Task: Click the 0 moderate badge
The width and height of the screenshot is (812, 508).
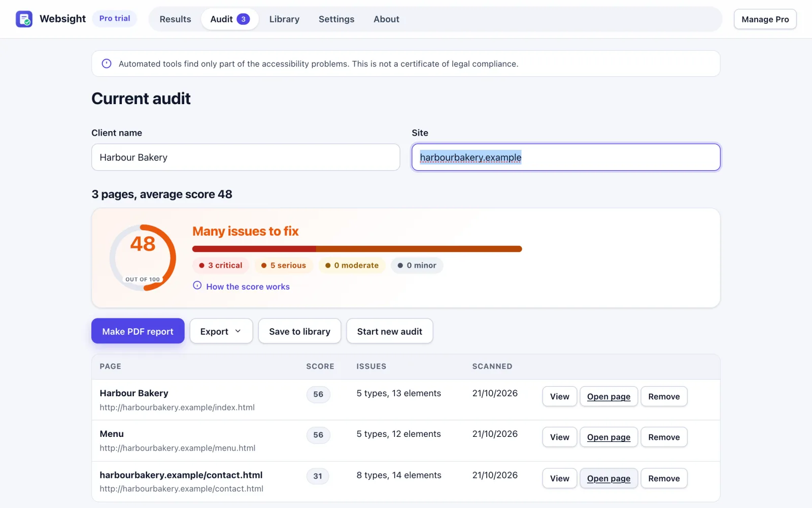Action: pos(352,265)
